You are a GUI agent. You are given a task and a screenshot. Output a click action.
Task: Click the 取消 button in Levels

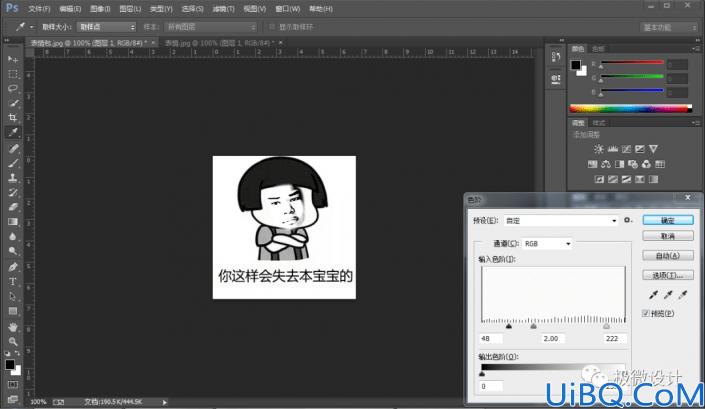click(668, 236)
